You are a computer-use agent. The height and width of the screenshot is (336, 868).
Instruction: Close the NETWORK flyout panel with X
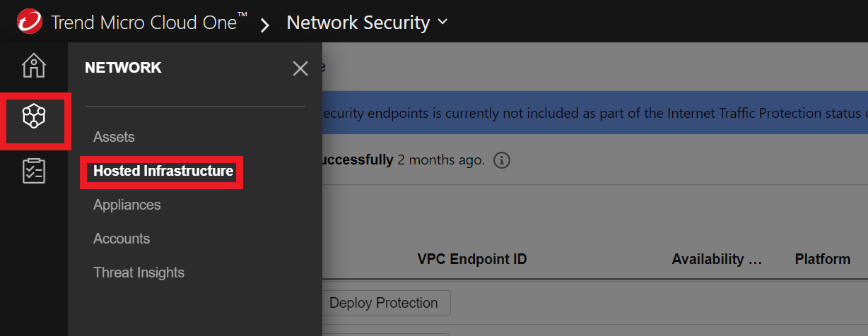point(300,68)
